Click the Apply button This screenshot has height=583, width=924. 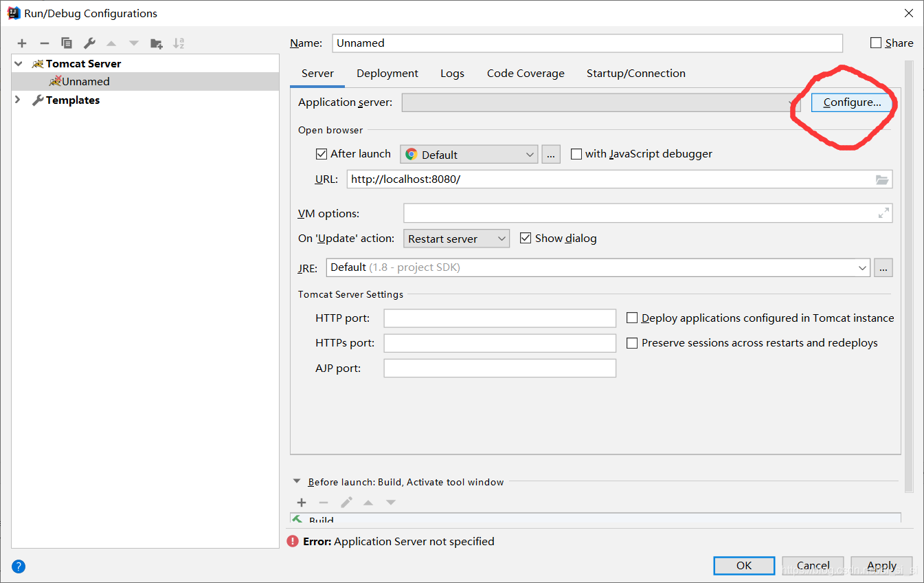(881, 566)
